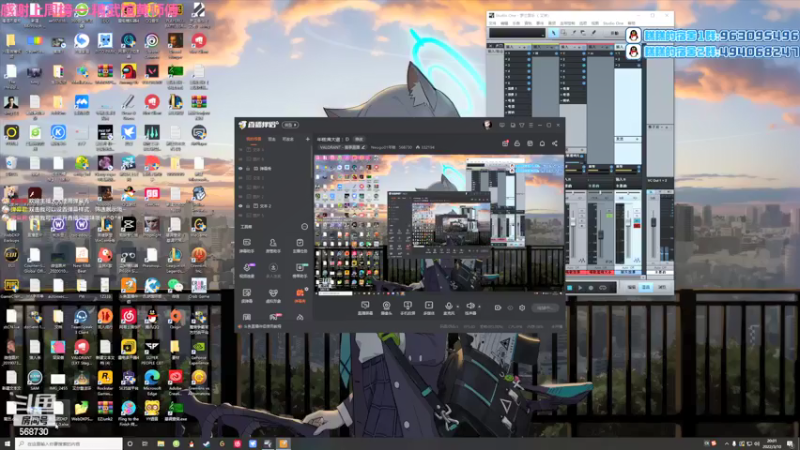
Task: Open the 浏览 browse button in Studio One
Action: coord(662,288)
